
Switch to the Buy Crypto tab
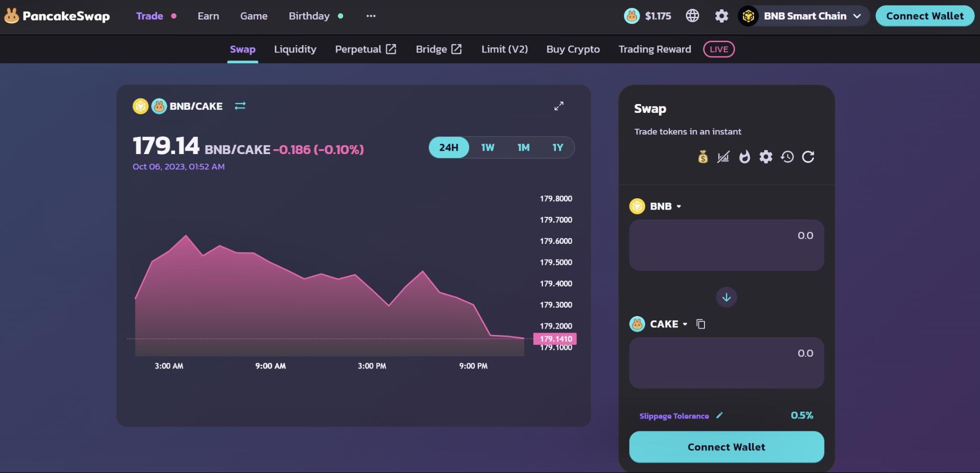[573, 49]
